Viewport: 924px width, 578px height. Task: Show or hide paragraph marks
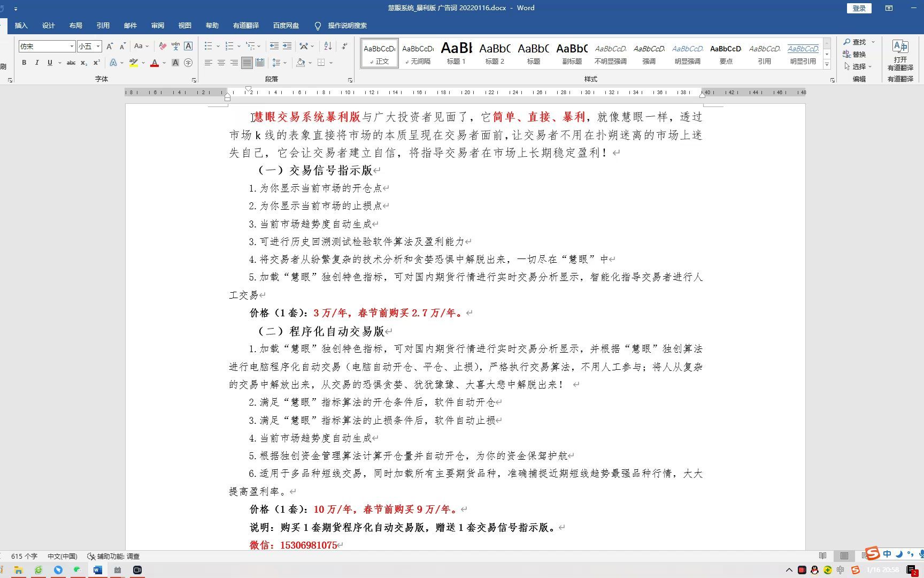[345, 46]
